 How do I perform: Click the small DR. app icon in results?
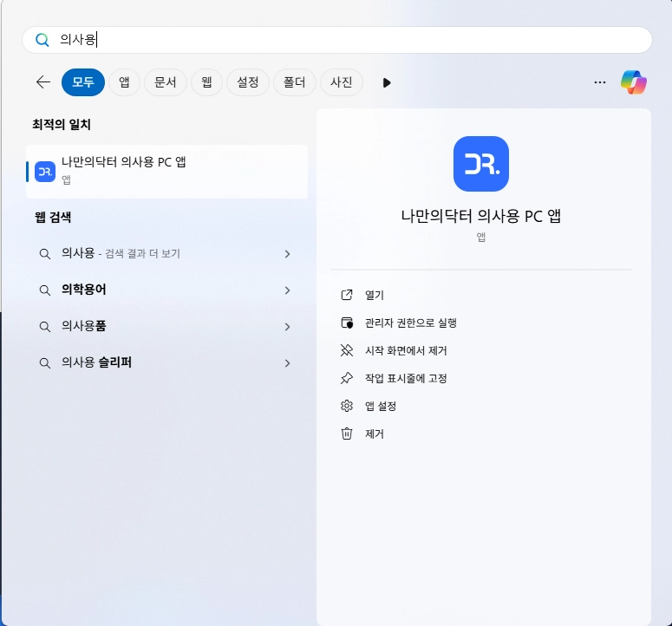(x=45, y=172)
